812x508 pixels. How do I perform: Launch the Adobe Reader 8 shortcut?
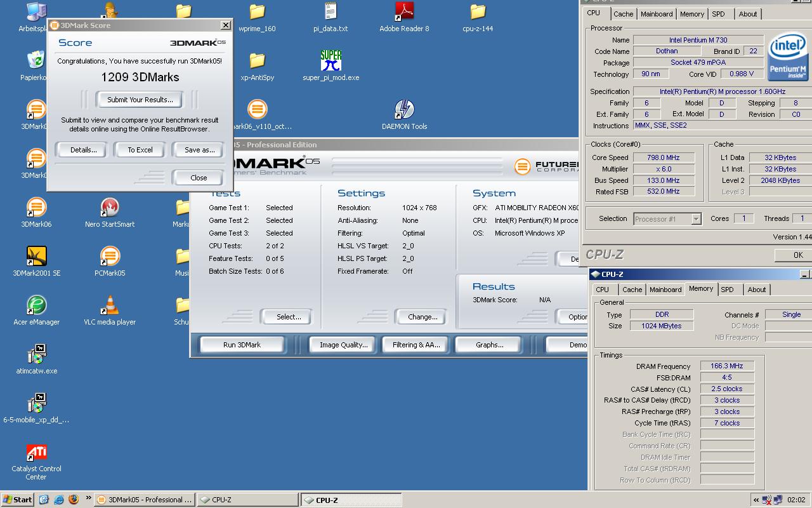[404, 11]
